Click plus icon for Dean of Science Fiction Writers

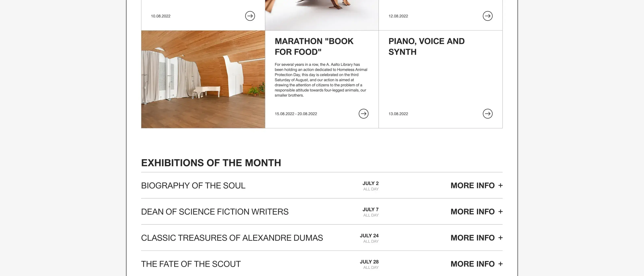500,212
